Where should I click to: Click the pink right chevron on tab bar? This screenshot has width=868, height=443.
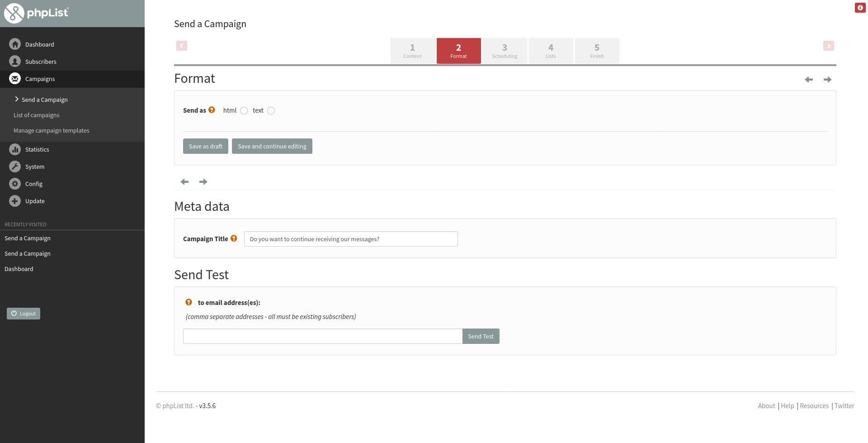click(x=828, y=46)
